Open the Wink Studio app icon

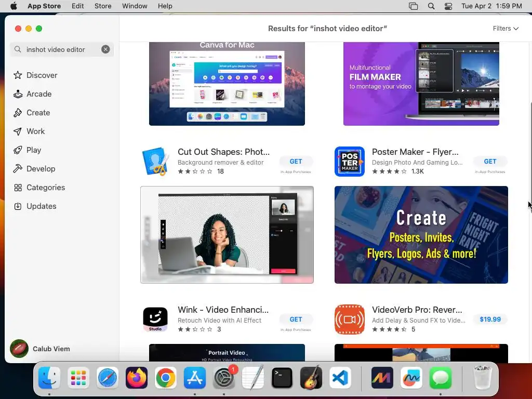click(x=155, y=320)
